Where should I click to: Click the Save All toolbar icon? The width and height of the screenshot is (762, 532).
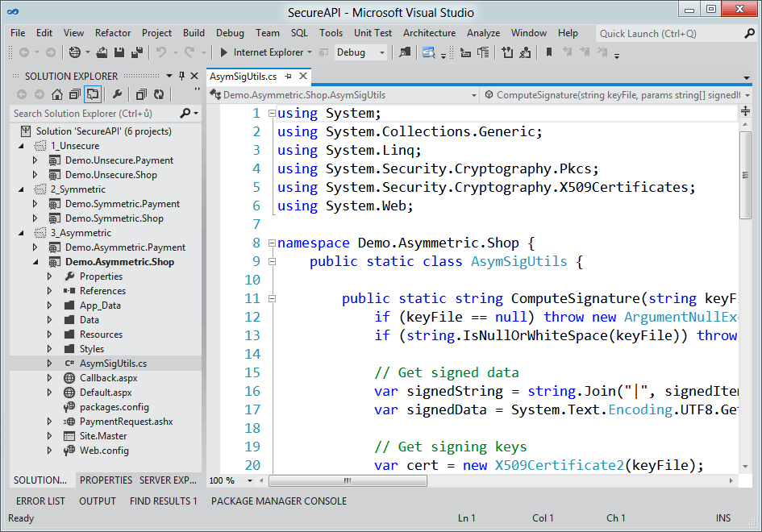tap(138, 52)
